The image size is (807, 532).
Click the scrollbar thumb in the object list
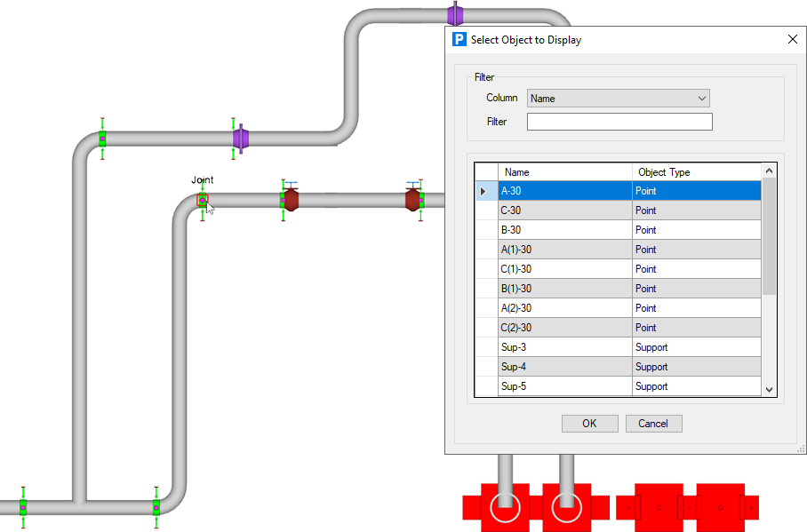pyautogui.click(x=769, y=236)
